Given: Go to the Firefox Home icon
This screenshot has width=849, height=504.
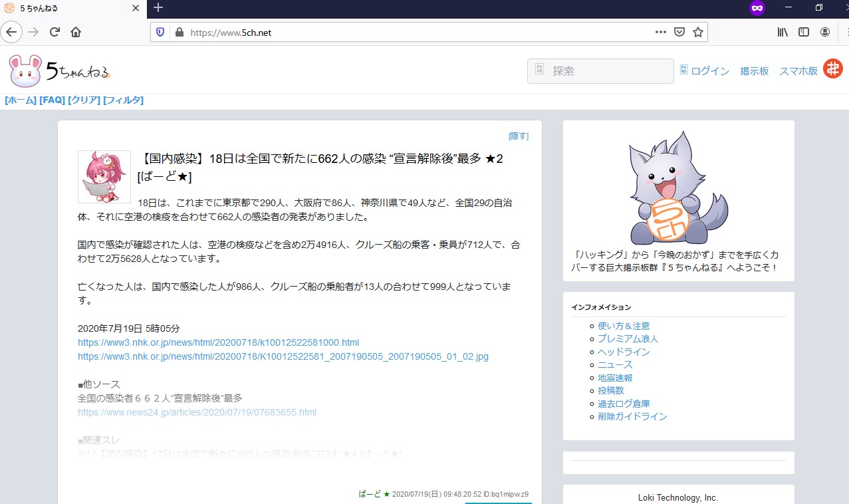Looking at the screenshot, I should [x=76, y=32].
